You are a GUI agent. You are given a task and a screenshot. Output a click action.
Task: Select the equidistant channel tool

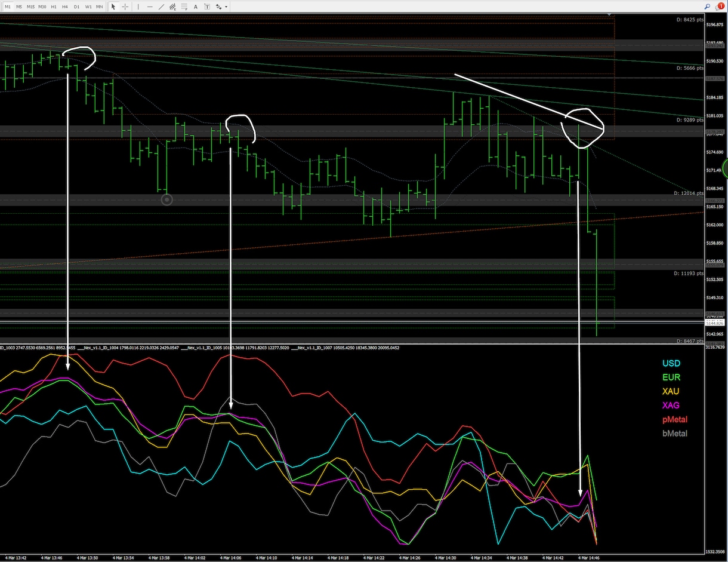pyautogui.click(x=172, y=7)
